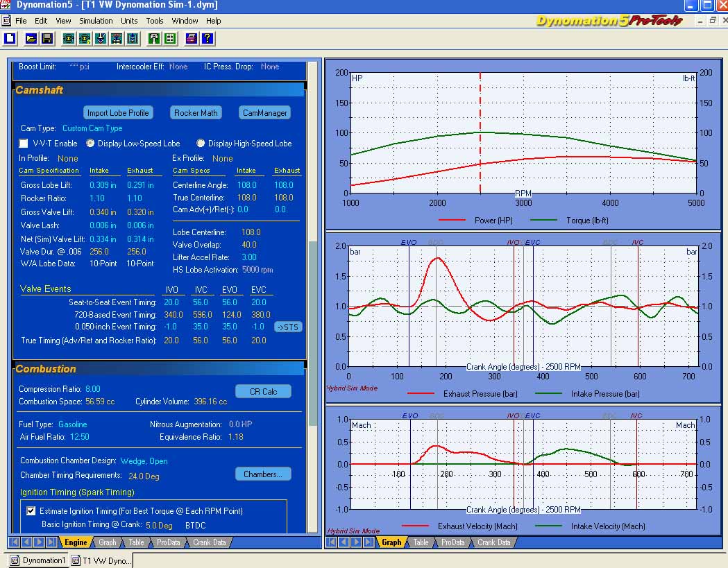Screen dimensions: 728x568
Task: Open the IC Press. Drop 'None' selector
Action: tap(270, 67)
